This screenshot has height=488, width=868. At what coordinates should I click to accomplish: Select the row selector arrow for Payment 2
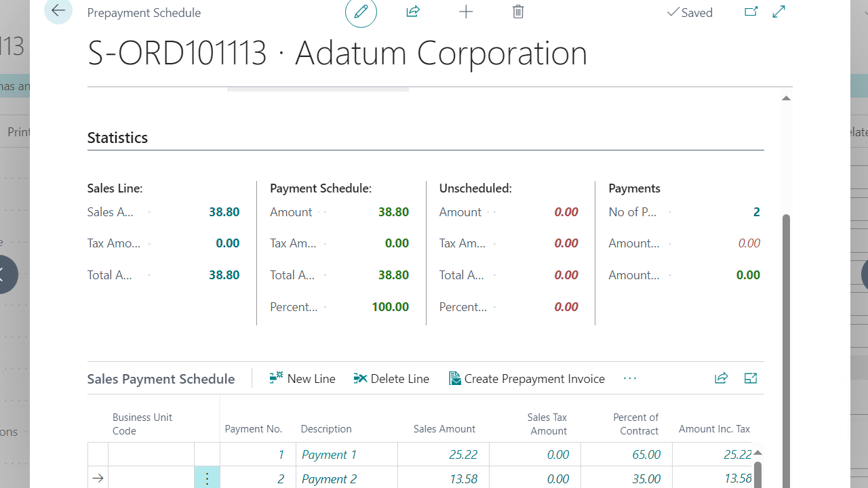click(x=98, y=478)
